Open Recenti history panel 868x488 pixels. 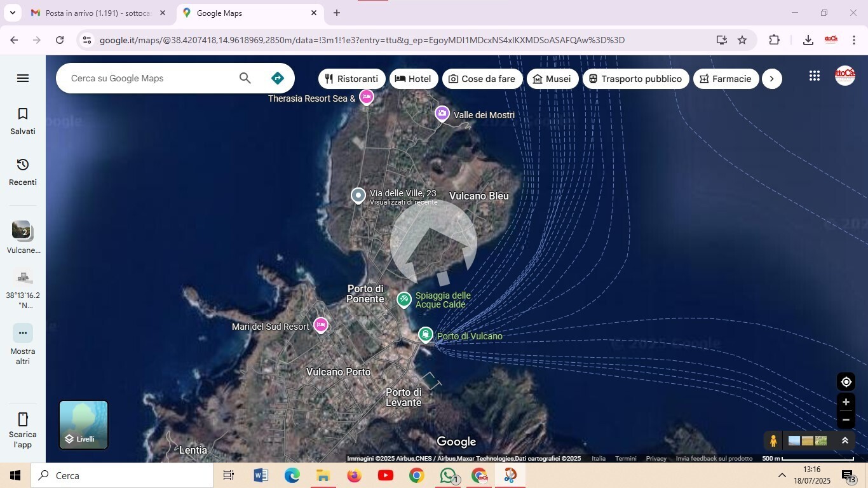(23, 172)
